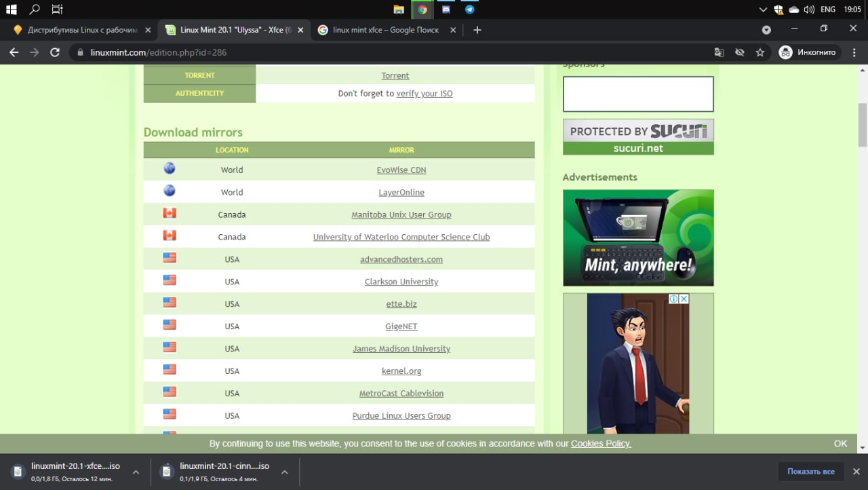Click the empty sponsor box
This screenshot has height=490, width=868.
coord(638,94)
